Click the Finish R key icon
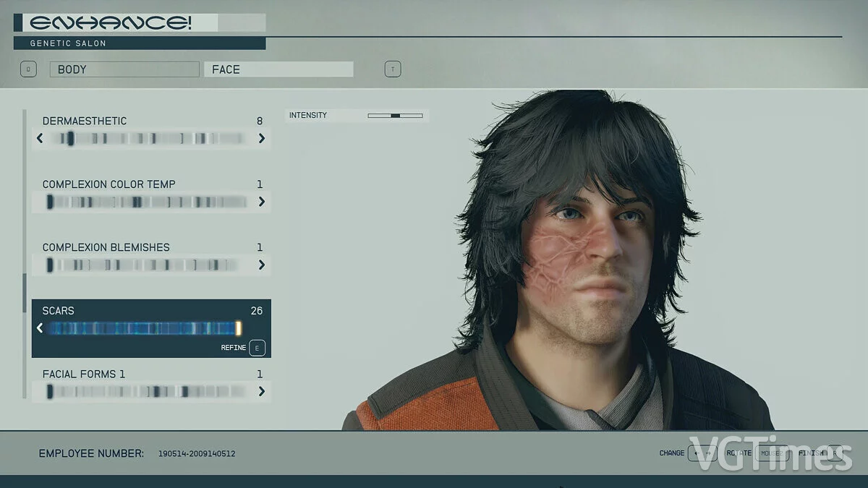 click(835, 453)
